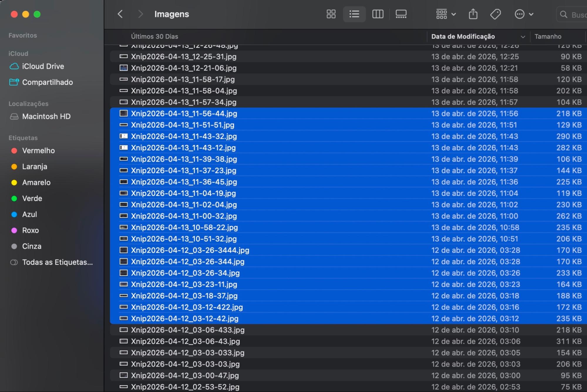Viewport: 587px width, 392px height.
Task: Select the Vermelho red tag
Action: point(33,151)
